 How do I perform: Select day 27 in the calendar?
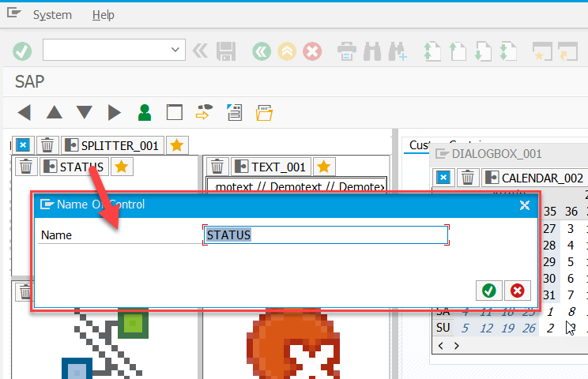[x=549, y=228]
